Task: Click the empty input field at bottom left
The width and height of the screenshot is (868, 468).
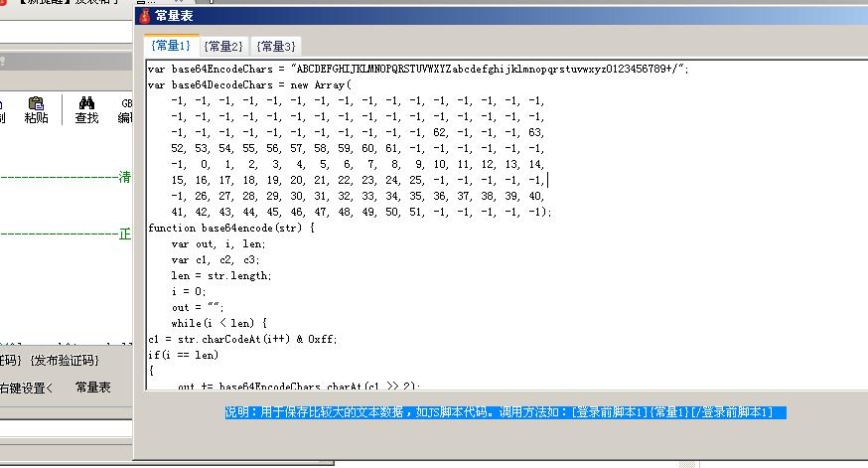Action: (60, 428)
